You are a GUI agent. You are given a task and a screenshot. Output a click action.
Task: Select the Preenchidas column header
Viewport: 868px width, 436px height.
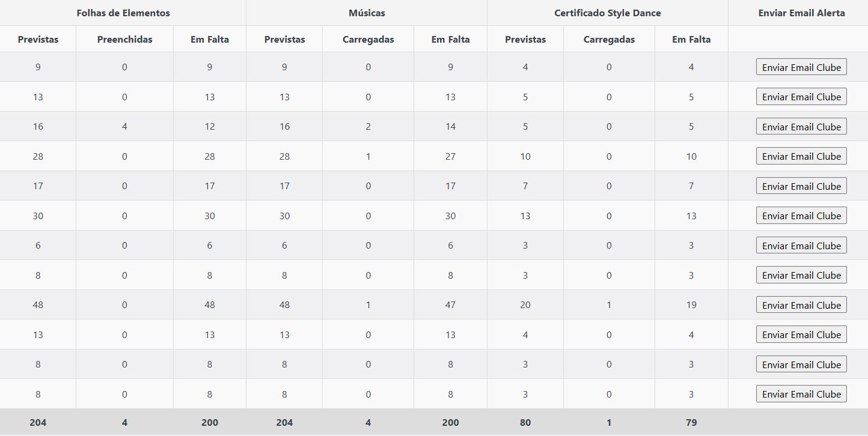[x=124, y=40]
